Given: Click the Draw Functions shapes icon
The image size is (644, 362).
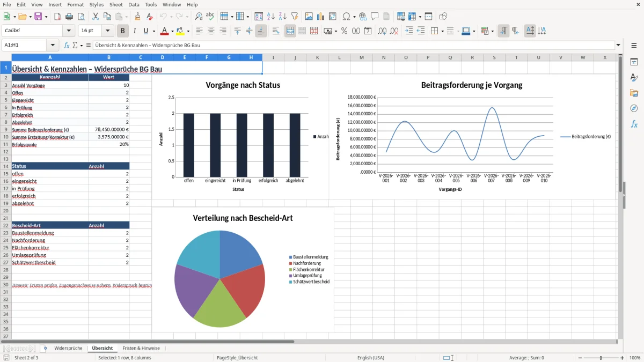Looking at the screenshot, I should [443, 17].
